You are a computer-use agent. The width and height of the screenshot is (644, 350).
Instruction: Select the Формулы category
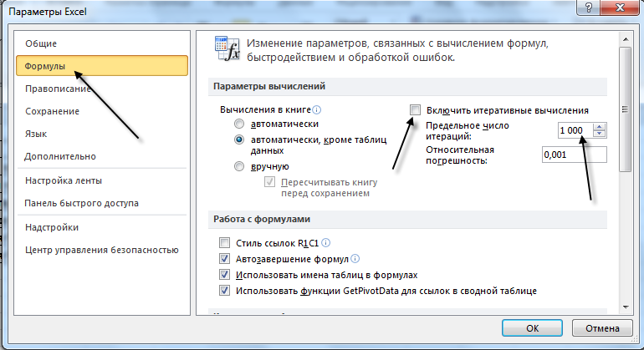point(102,66)
